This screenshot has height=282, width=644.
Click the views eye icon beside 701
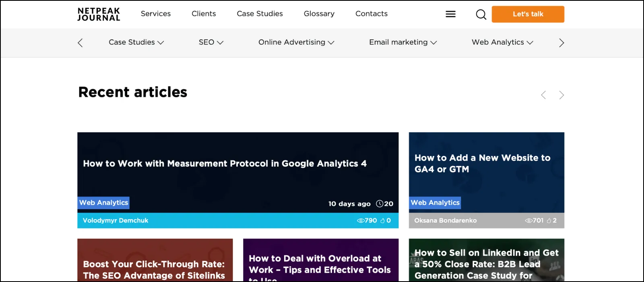coord(528,220)
